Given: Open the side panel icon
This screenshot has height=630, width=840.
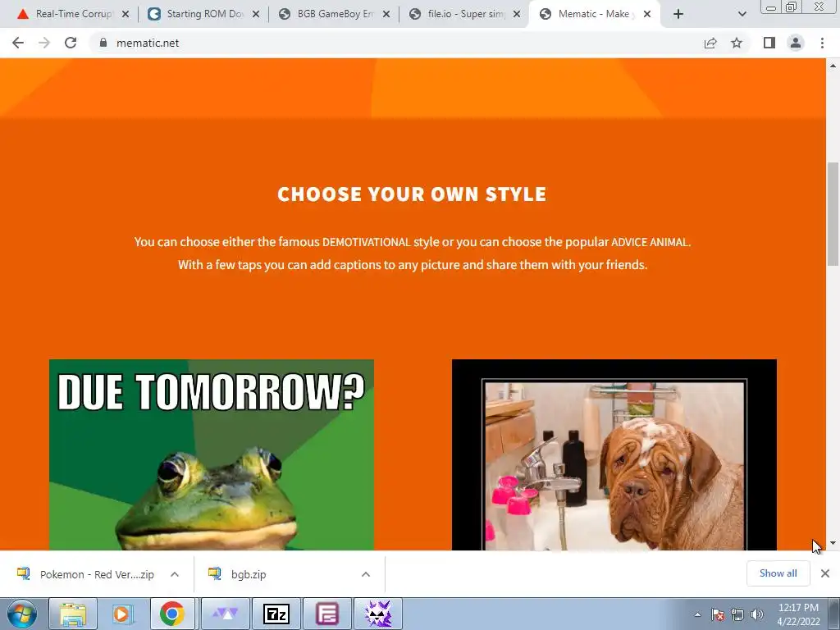Looking at the screenshot, I should [769, 43].
